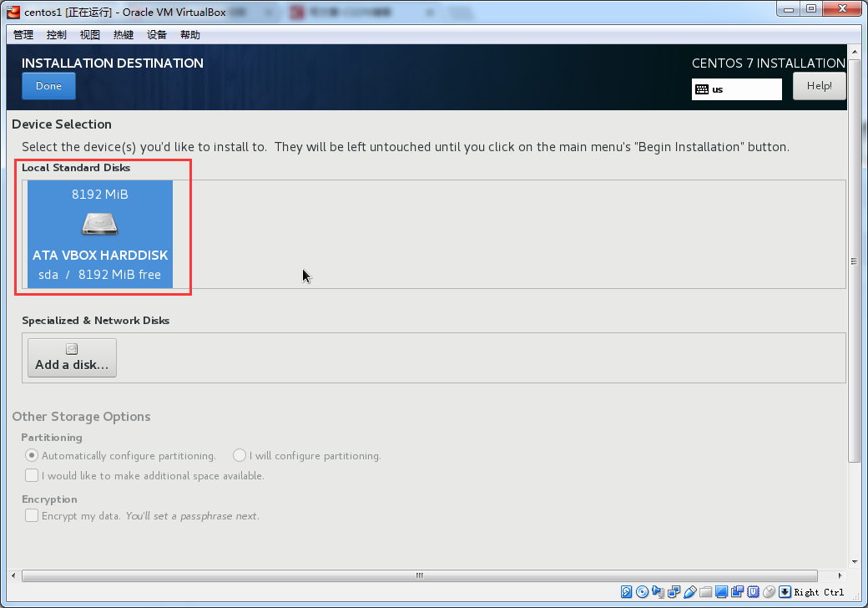868x608 pixels.
Task: Click the audio status icon
Action: click(659, 592)
